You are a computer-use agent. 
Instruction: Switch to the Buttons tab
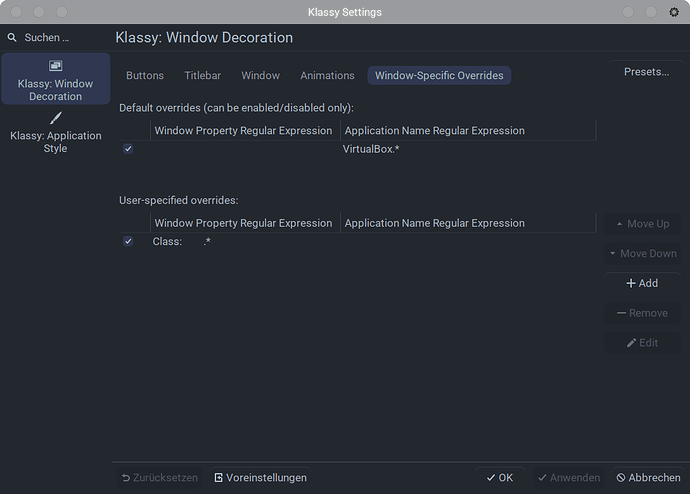coord(145,76)
